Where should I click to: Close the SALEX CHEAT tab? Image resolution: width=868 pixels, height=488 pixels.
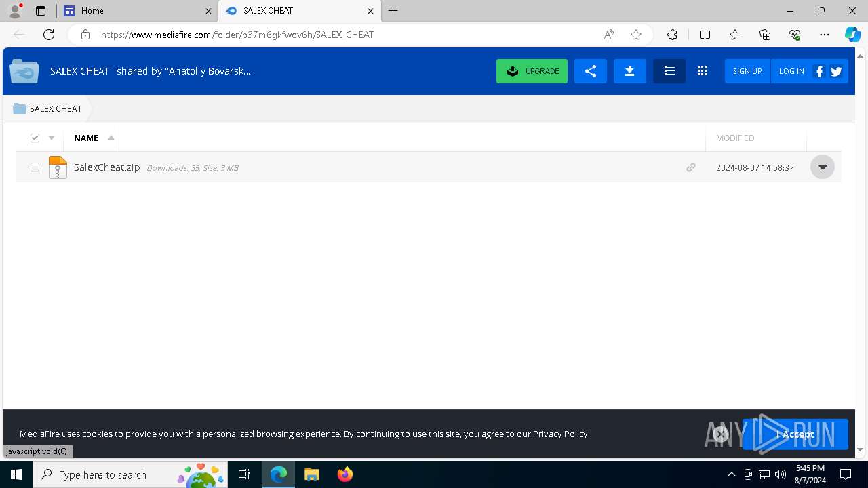[x=370, y=11]
